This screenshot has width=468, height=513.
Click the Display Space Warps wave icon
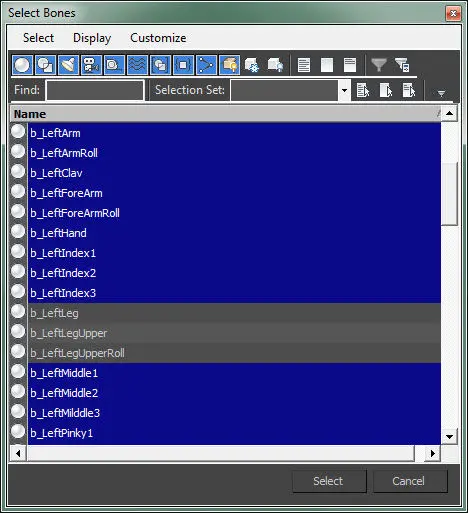(x=137, y=65)
